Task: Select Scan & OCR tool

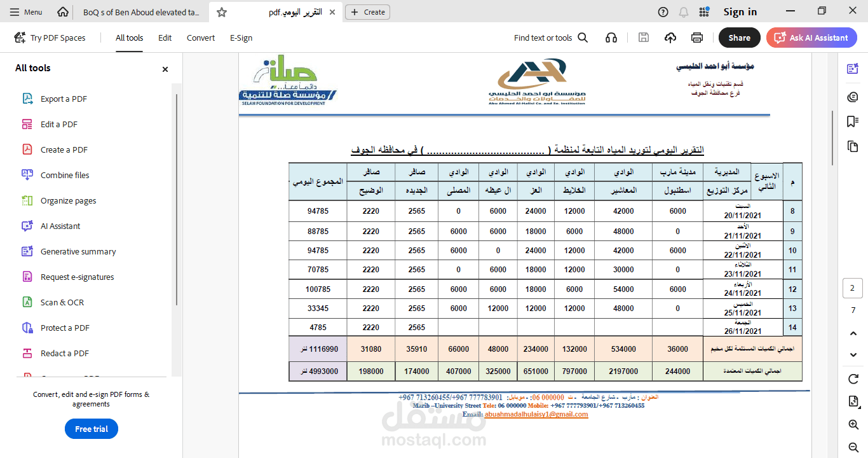Action: [x=62, y=302]
